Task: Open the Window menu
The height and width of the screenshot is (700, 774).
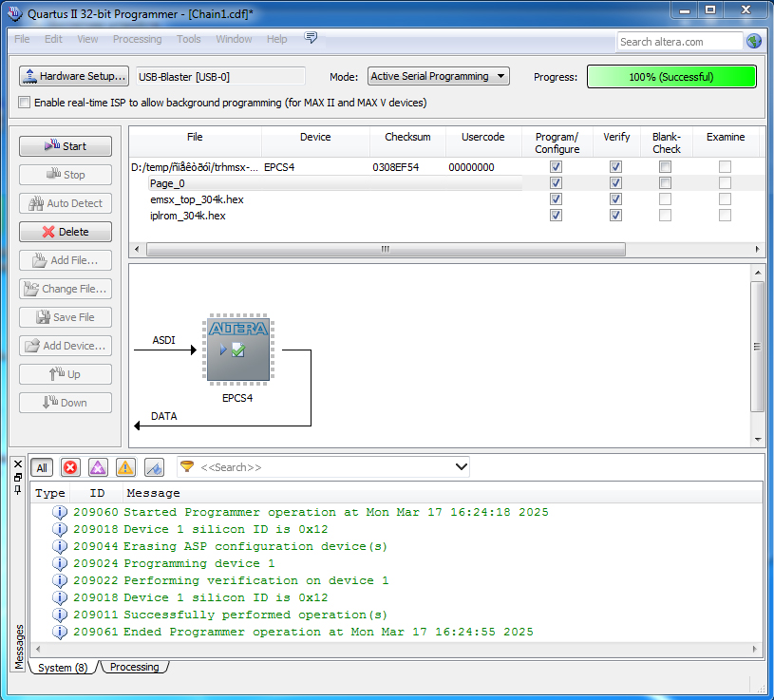Action: point(234,39)
